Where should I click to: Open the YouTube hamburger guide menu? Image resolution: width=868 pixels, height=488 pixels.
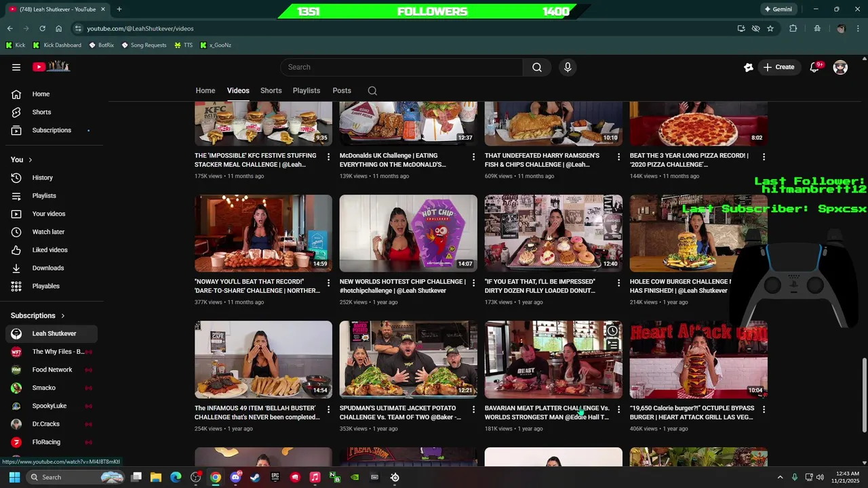[16, 67]
